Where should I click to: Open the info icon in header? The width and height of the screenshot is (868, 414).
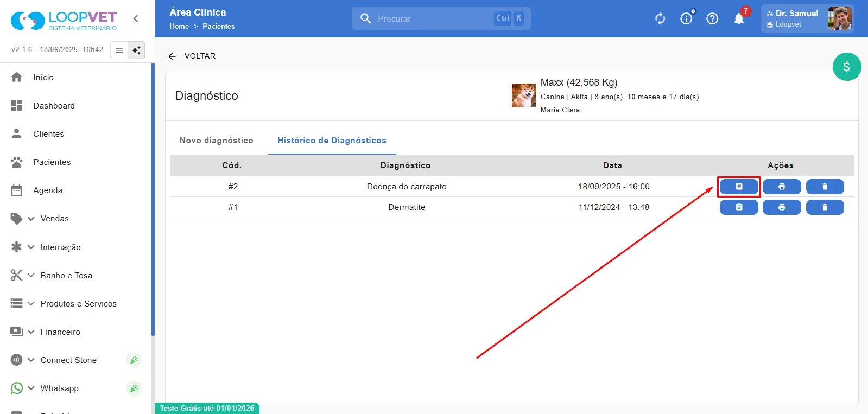[x=686, y=19]
